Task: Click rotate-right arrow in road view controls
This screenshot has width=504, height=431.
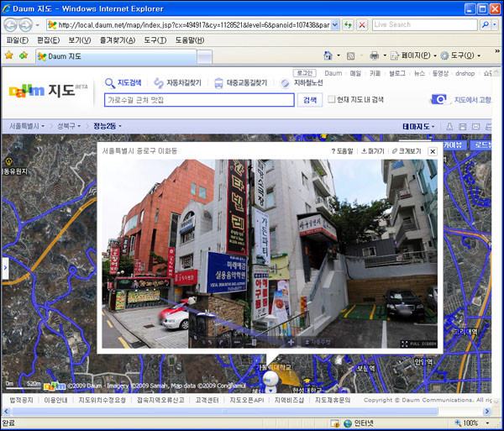Action: 222,343
